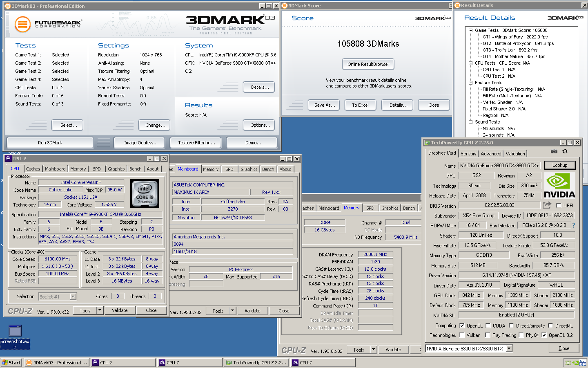The height and width of the screenshot is (368, 588).
Task: Toggle the UEFI checkbox in GPU-Z
Action: [x=559, y=205]
